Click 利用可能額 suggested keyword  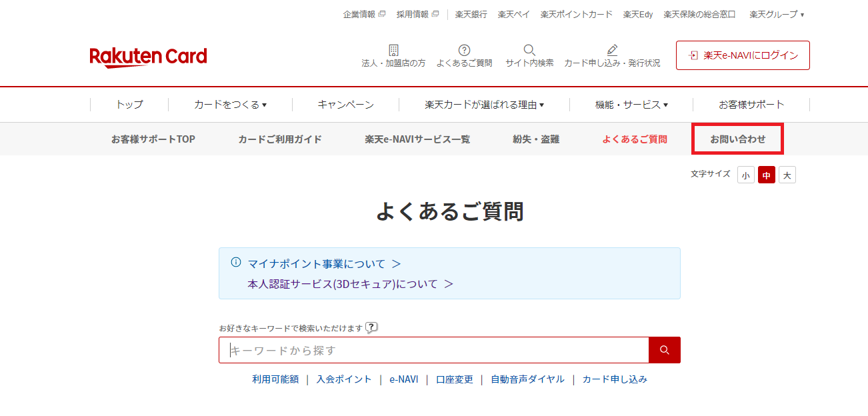[275, 379]
